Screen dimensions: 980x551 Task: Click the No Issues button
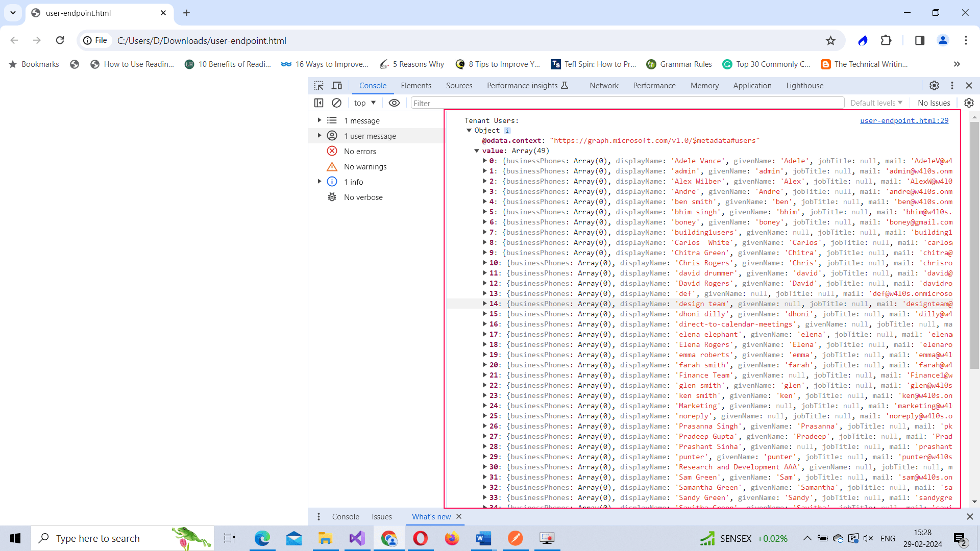click(x=934, y=103)
